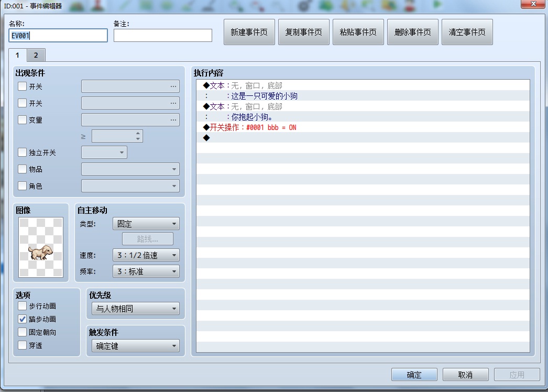The width and height of the screenshot is (548, 392).
Task: Click the 删除事件页 button
Action: coord(413,32)
